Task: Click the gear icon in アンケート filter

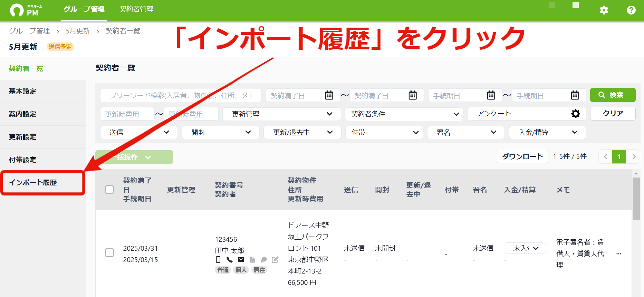Action: (576, 114)
